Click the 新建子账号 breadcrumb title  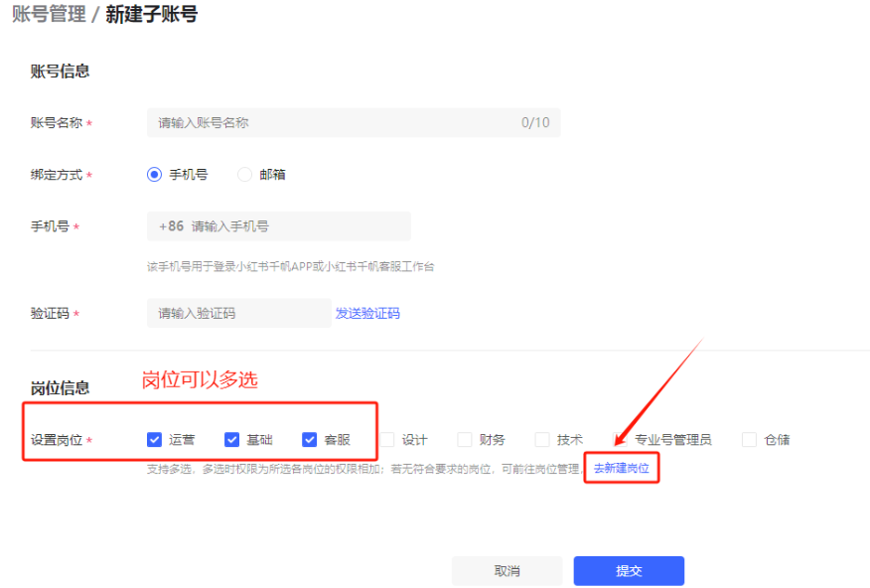tap(151, 15)
